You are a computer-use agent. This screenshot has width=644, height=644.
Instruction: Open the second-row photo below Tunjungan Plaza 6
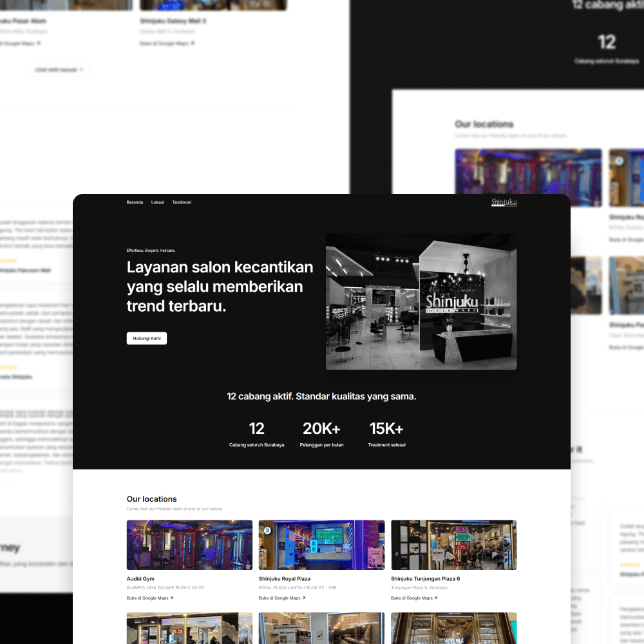click(x=453, y=628)
